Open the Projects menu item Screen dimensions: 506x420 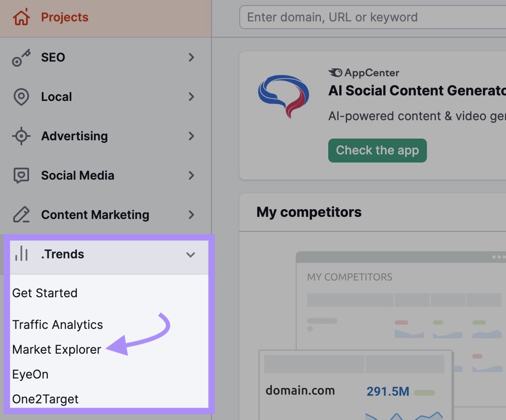click(x=65, y=17)
